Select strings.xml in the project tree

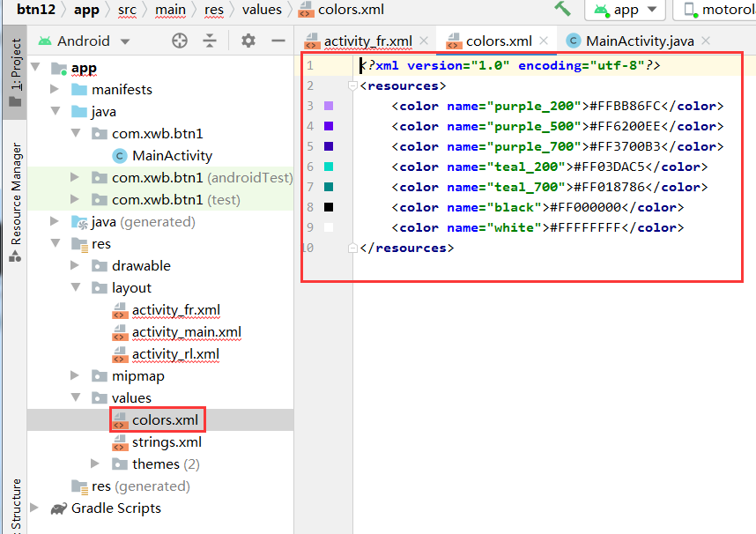[x=167, y=441]
